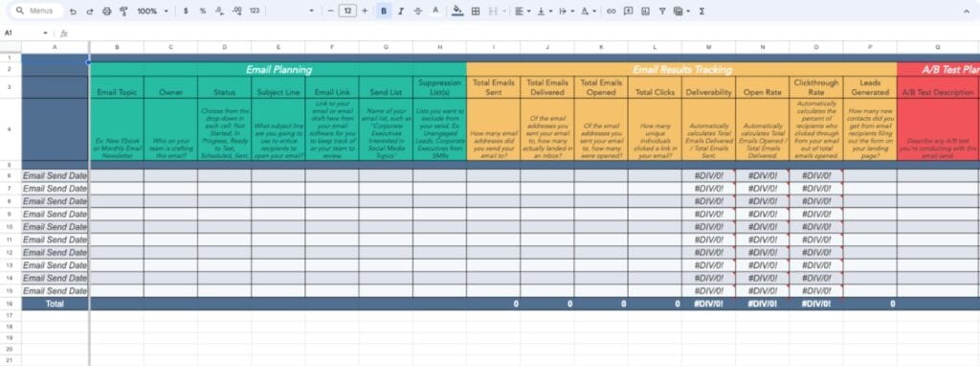Select the A/B Test Description heading cell
980x366 pixels.
(x=938, y=87)
